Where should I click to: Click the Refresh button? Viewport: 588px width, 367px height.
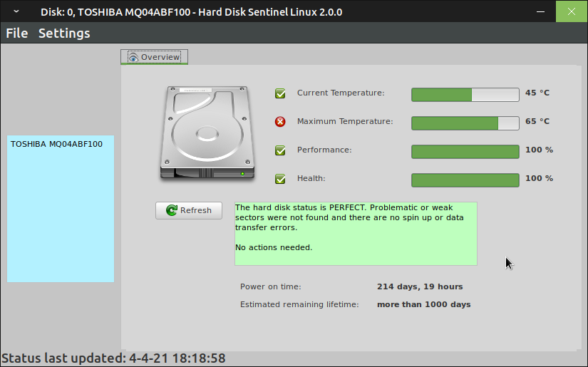(189, 210)
